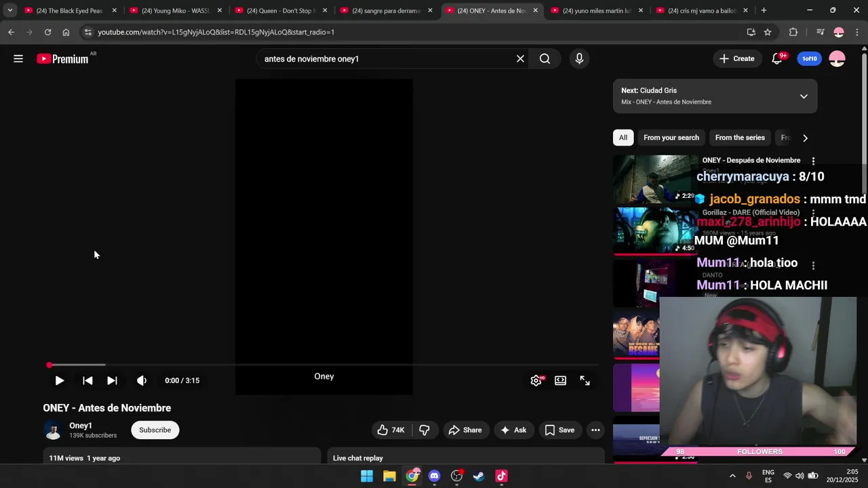868x488 pixels.
Task: Seek on the video progress bar
Action: click(323, 365)
